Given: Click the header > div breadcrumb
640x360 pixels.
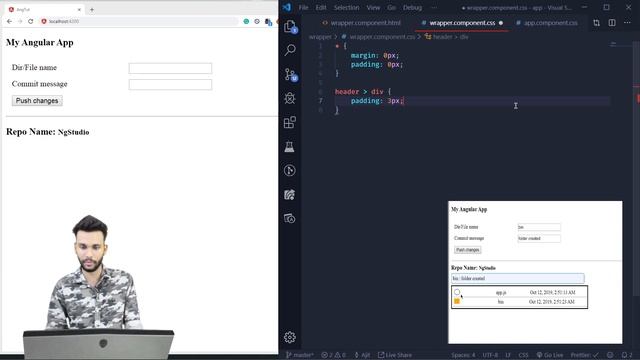Looking at the screenshot, I should 447,37.
